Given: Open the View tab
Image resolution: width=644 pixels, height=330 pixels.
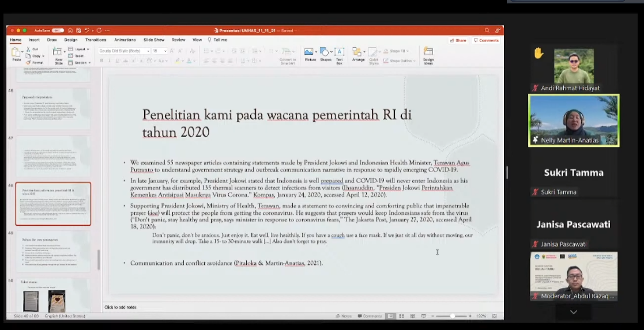Looking at the screenshot, I should 197,40.
